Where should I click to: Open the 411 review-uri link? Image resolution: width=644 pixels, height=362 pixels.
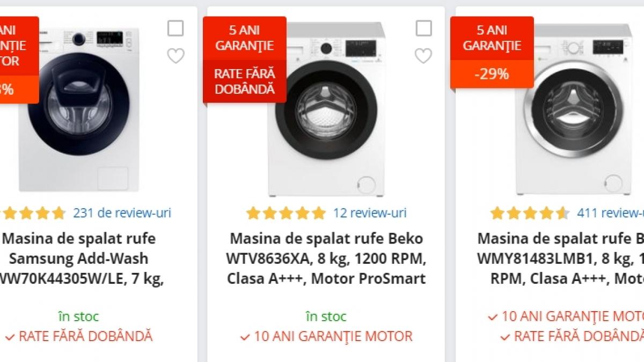(610, 213)
